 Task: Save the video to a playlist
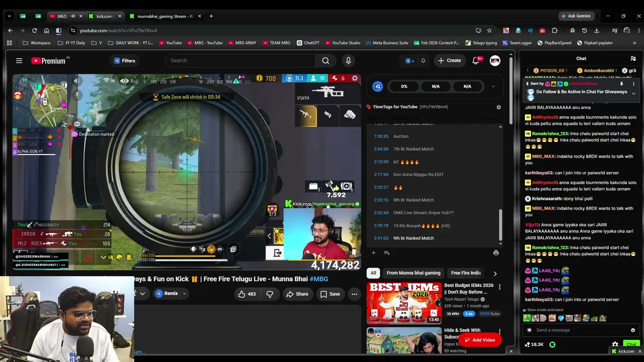330,294
